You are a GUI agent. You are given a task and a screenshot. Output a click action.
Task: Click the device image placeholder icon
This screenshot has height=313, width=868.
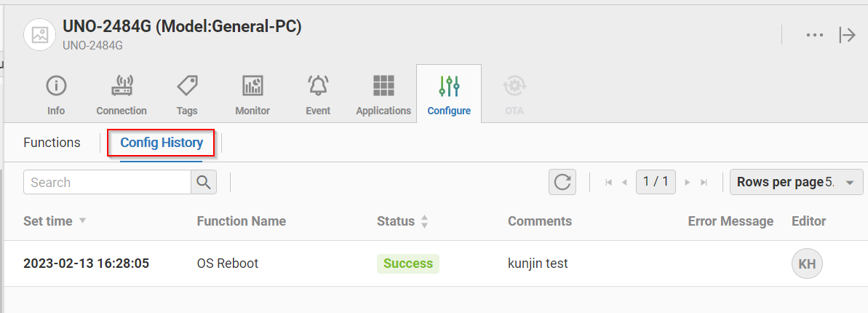(40, 35)
